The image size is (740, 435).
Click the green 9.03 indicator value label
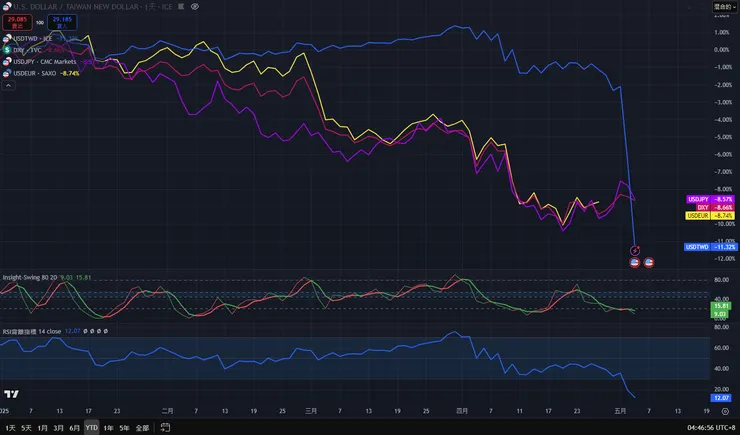click(720, 314)
